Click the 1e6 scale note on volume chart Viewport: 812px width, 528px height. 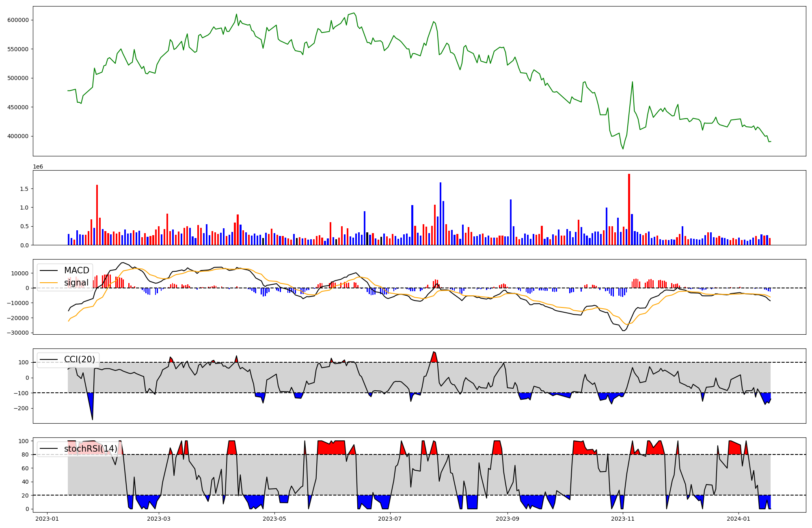tap(38, 167)
